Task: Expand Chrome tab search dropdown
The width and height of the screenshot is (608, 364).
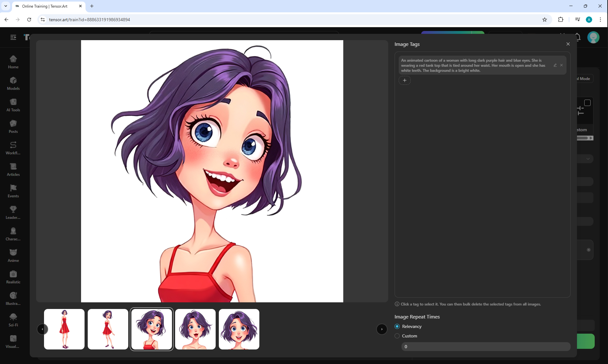Action: 6,6
